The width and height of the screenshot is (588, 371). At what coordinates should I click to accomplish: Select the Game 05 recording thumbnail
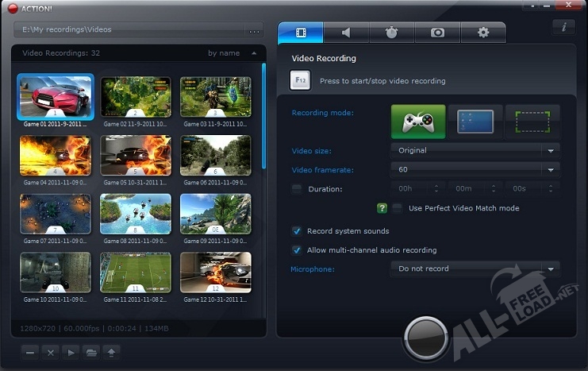coord(136,155)
